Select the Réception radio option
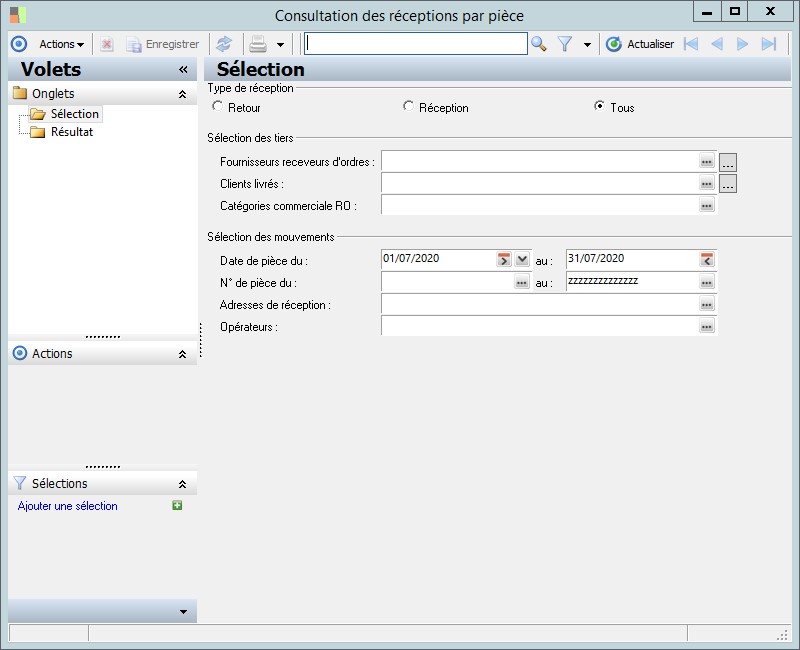800x650 pixels. click(408, 106)
